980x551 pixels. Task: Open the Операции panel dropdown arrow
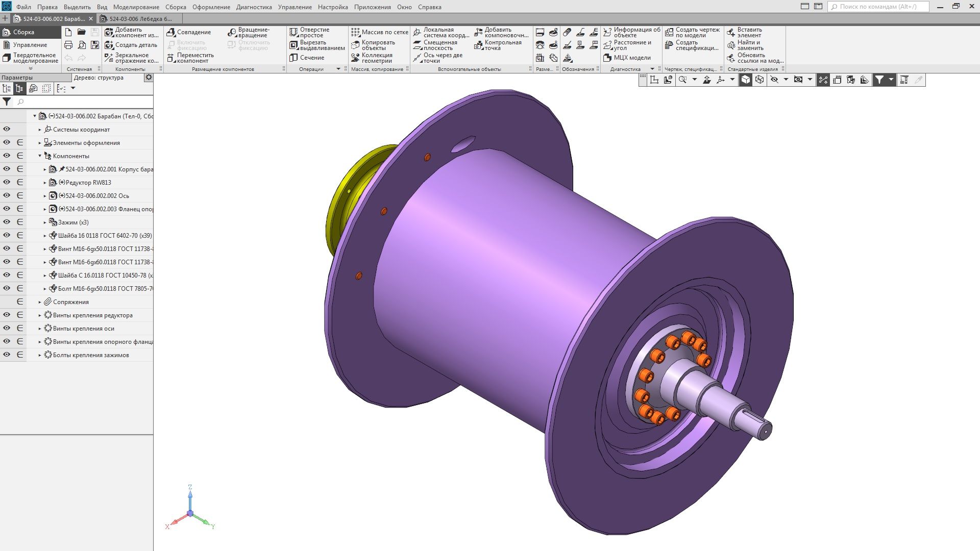pos(338,69)
